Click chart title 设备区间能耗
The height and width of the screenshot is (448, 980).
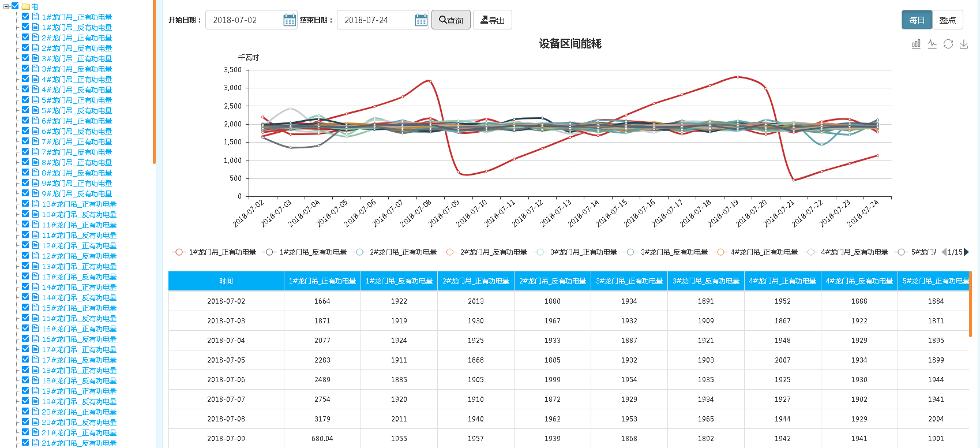tap(570, 44)
